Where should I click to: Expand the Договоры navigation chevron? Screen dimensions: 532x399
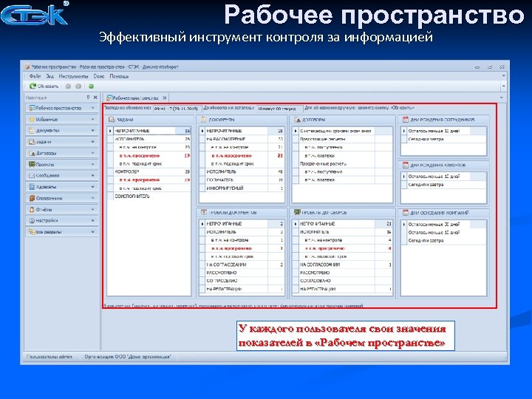pyautogui.click(x=92, y=154)
